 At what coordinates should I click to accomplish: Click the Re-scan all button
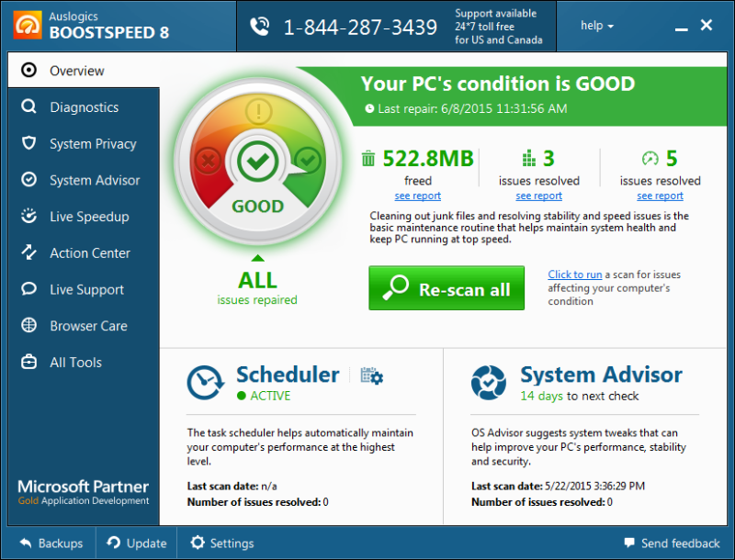pyautogui.click(x=447, y=288)
